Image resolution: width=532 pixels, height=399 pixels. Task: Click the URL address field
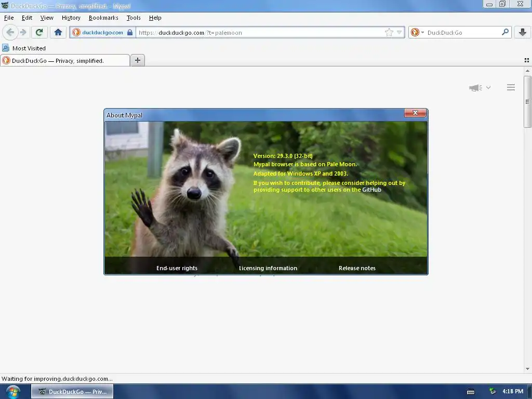[x=260, y=32]
